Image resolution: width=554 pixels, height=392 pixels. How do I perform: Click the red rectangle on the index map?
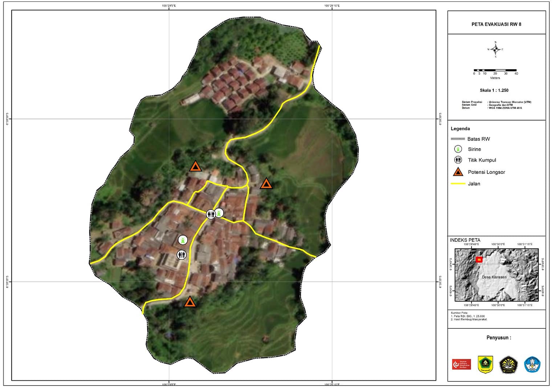pos(479,260)
